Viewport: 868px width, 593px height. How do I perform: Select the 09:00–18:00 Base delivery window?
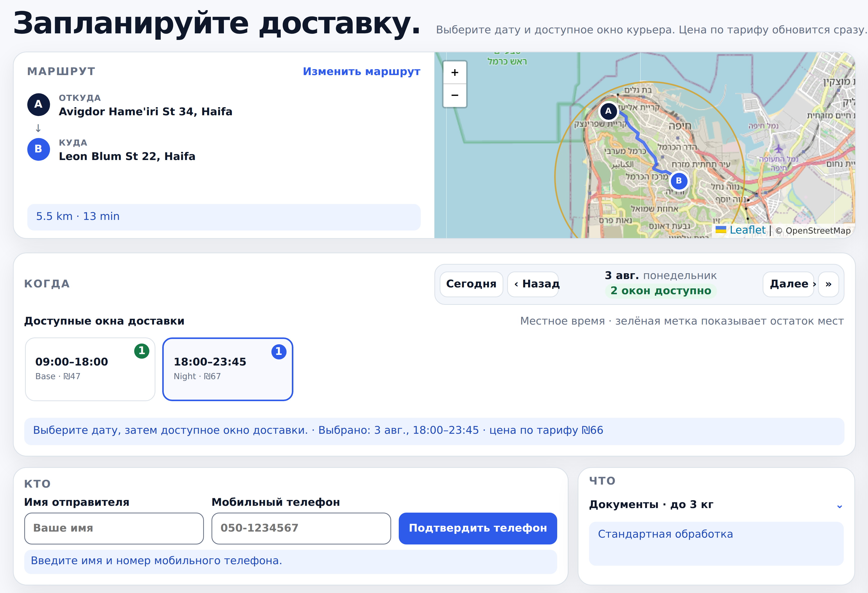coord(90,369)
